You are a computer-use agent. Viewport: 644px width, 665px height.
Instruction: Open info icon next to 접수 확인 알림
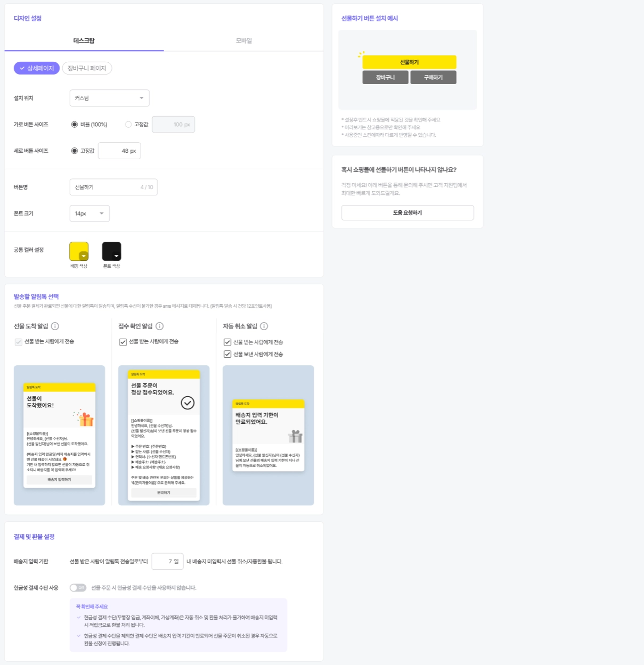(159, 326)
